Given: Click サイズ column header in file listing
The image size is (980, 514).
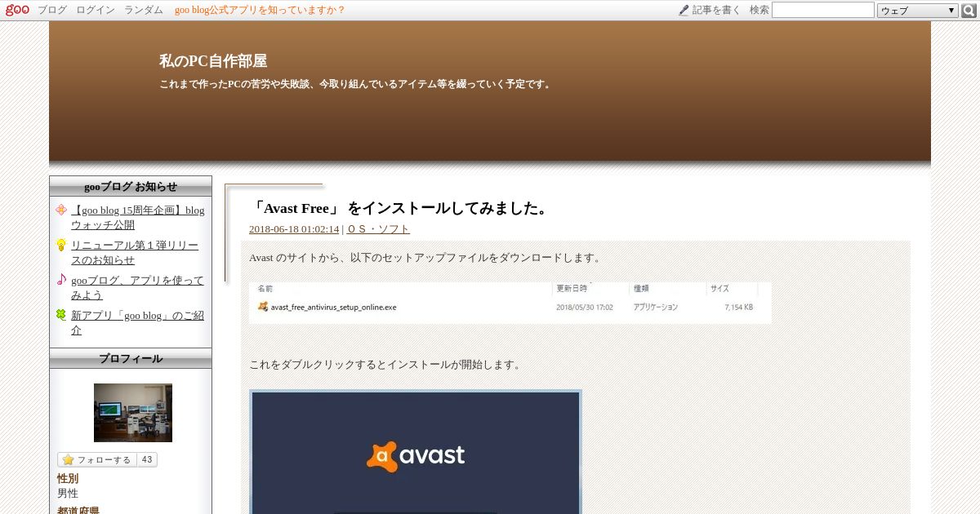Looking at the screenshot, I should pyautogui.click(x=719, y=288).
